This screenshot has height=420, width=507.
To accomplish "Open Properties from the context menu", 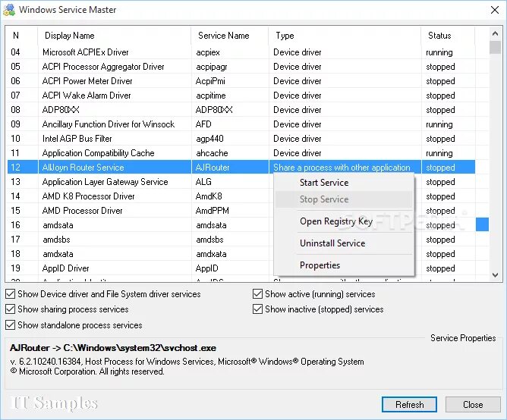I will coord(344,265).
